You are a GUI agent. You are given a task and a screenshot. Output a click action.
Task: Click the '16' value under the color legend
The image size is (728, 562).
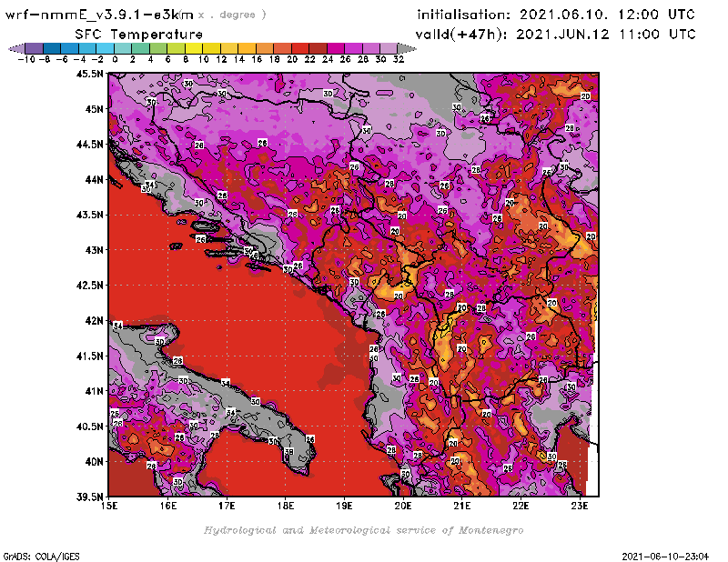(257, 59)
